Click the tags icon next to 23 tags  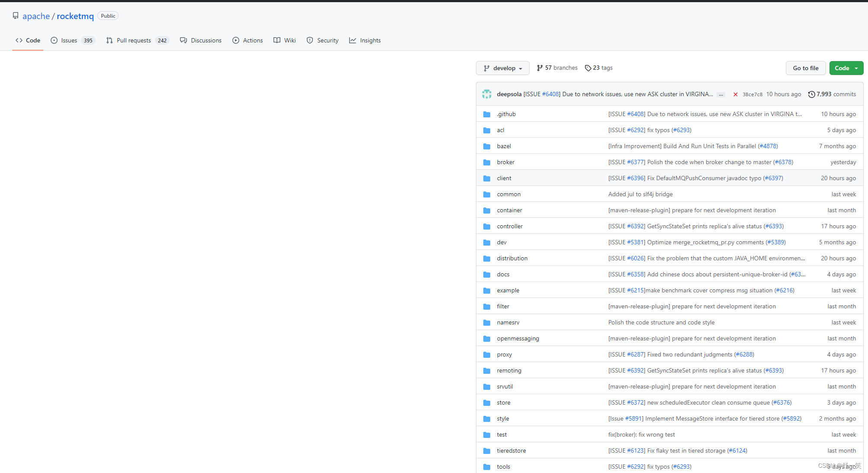[588, 68]
